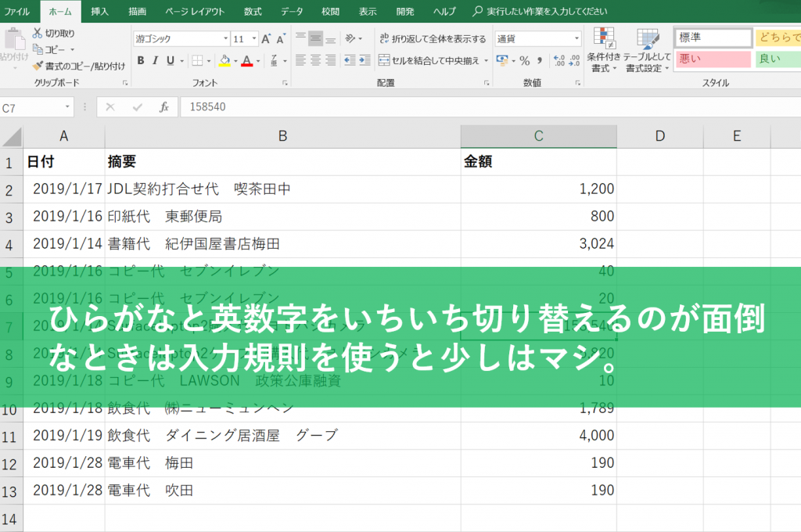Click the Format Painter brush icon

tap(38, 66)
